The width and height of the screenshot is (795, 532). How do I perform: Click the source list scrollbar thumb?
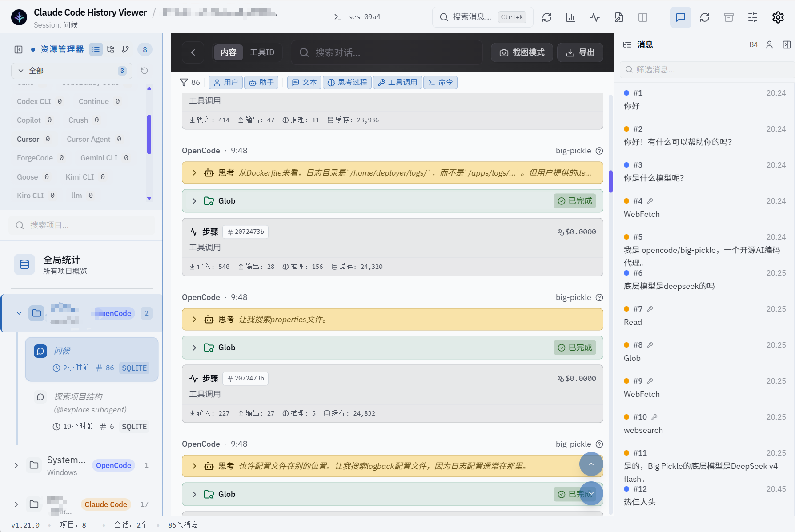149,134
